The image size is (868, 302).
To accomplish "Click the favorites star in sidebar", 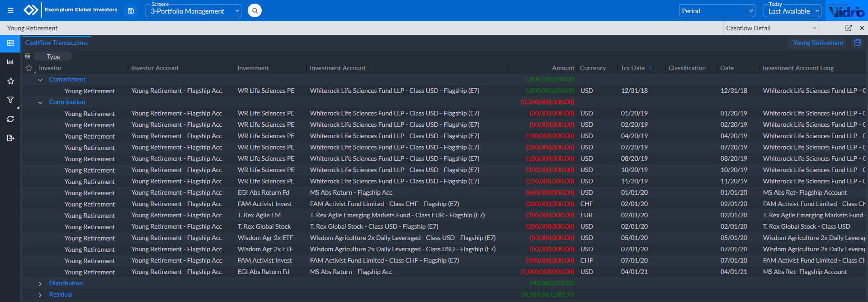I will [x=10, y=81].
